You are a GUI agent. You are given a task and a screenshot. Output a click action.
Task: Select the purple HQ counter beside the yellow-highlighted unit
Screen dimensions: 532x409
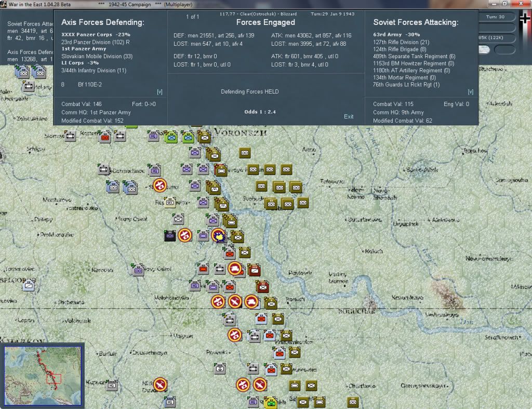pos(253,402)
